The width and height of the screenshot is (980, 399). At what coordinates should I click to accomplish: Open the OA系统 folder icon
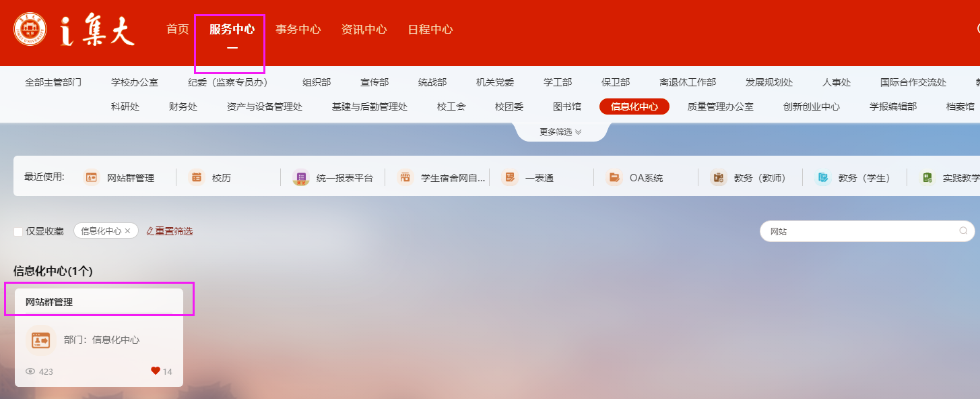614,177
